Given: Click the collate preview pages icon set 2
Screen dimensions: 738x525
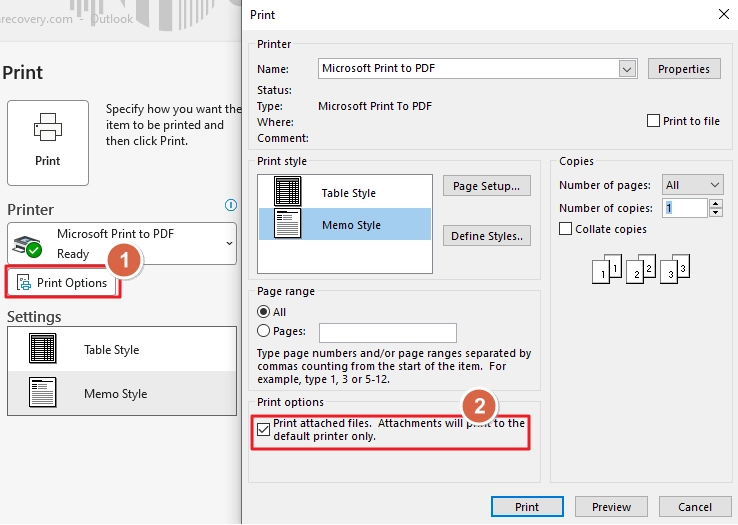Looking at the screenshot, I should point(641,269).
